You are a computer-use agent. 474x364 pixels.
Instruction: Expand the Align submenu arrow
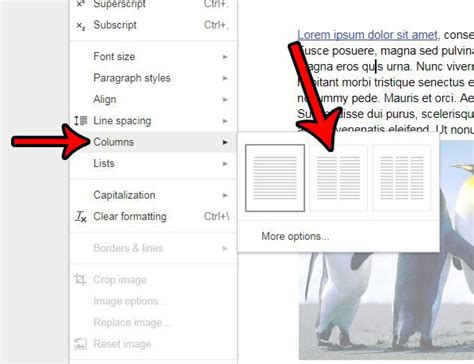point(225,100)
